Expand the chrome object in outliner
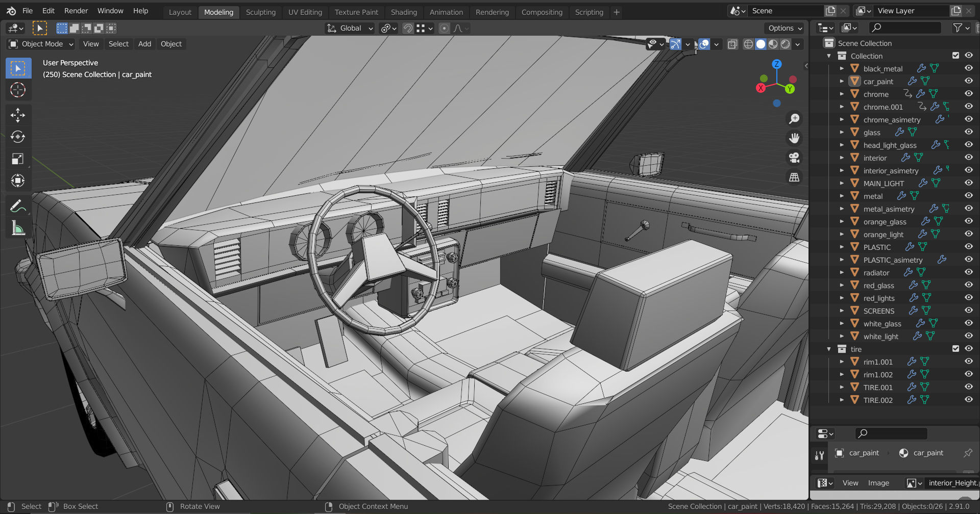The width and height of the screenshot is (980, 514). [842, 94]
